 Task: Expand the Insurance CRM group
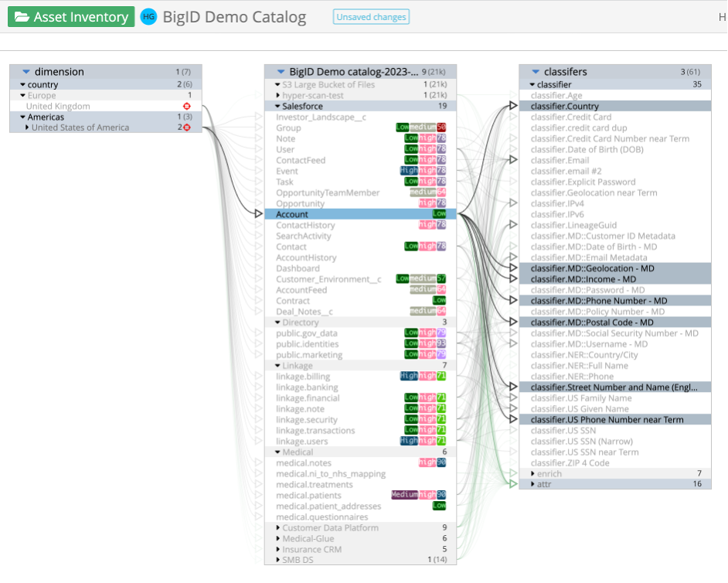click(277, 549)
